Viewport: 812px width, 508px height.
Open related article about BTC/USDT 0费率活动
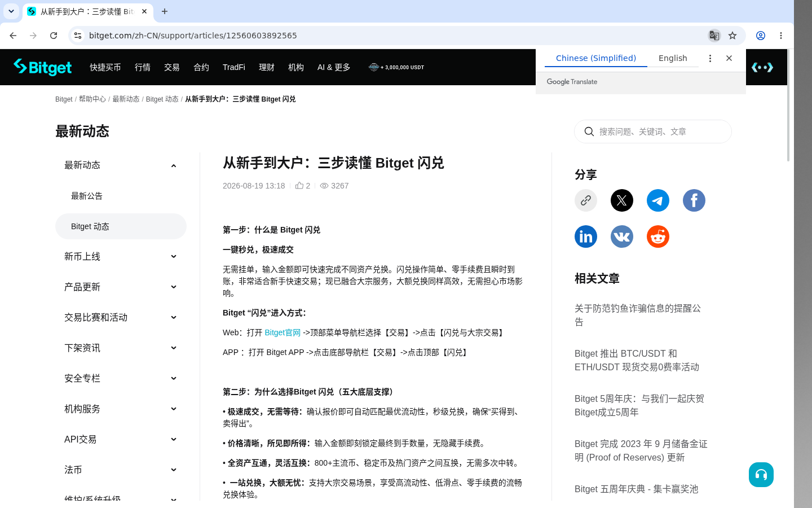[x=637, y=360]
